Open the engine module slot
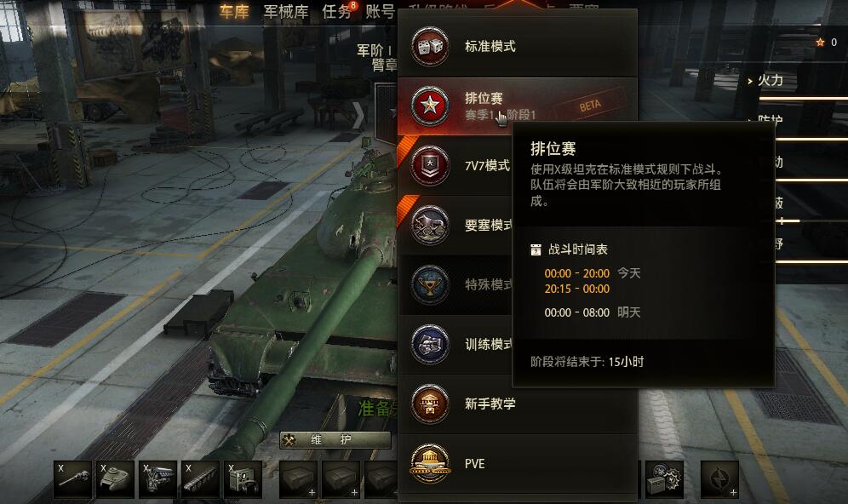 pos(158,479)
